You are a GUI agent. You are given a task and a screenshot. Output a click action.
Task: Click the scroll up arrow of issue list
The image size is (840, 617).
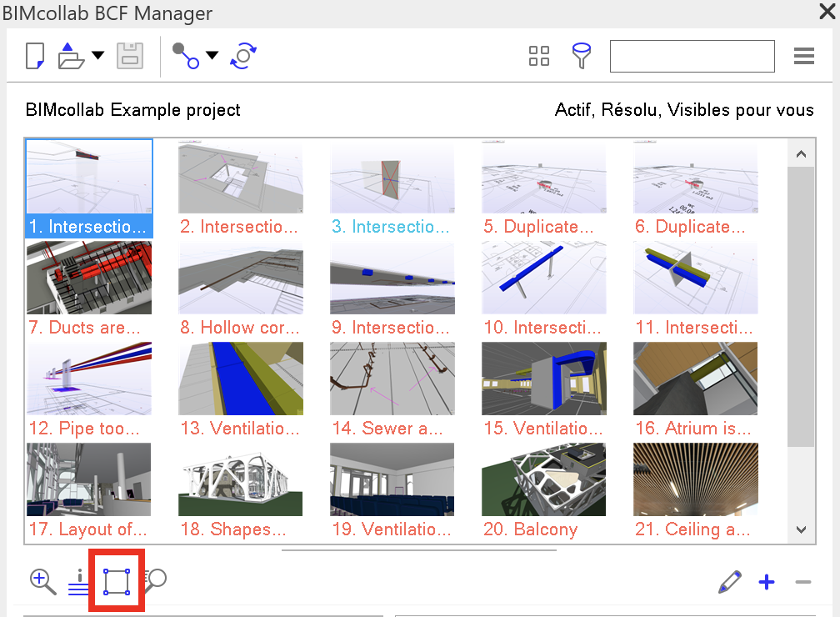click(801, 154)
